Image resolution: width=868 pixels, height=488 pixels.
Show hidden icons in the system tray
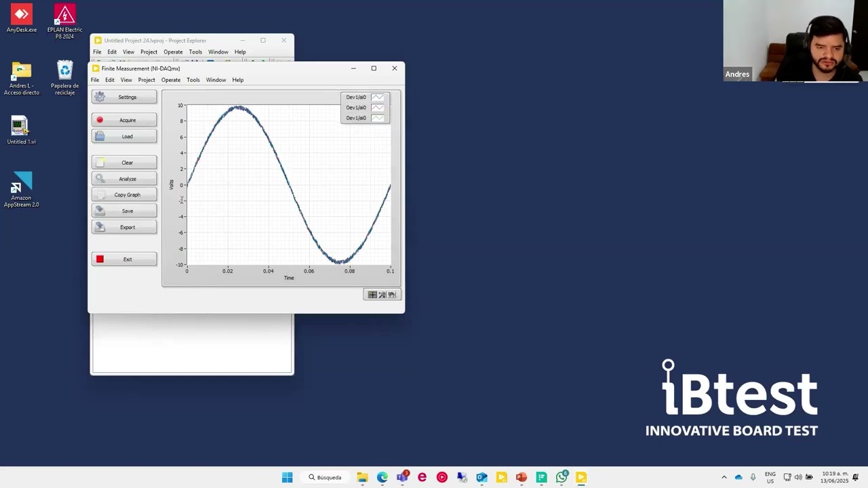(724, 477)
